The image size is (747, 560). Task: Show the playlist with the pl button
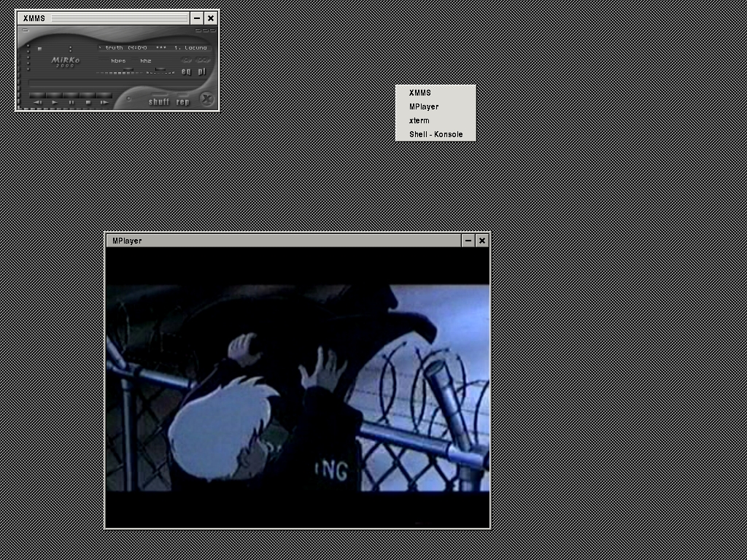[202, 71]
